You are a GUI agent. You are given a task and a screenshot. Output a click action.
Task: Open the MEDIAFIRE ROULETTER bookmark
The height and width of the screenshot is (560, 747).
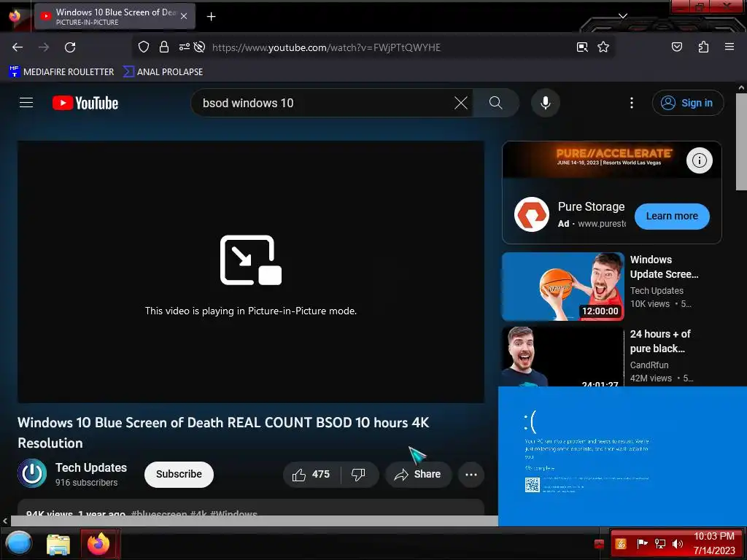click(61, 72)
